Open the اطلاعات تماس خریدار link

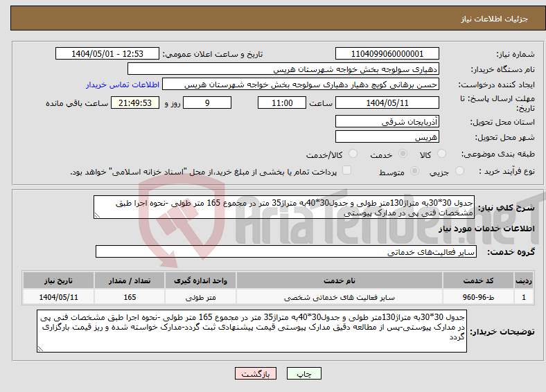(x=123, y=84)
